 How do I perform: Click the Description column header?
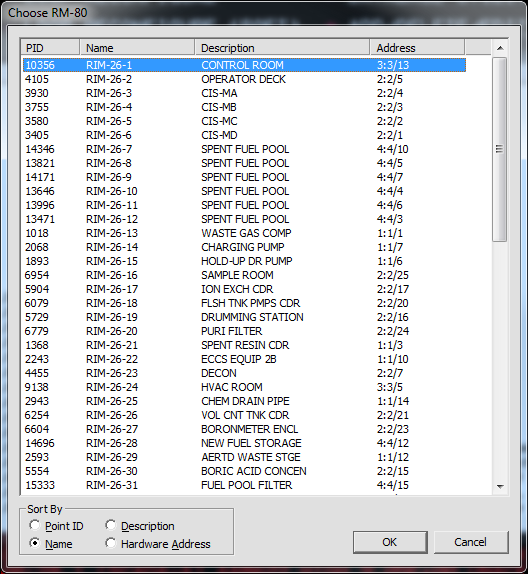pos(282,48)
